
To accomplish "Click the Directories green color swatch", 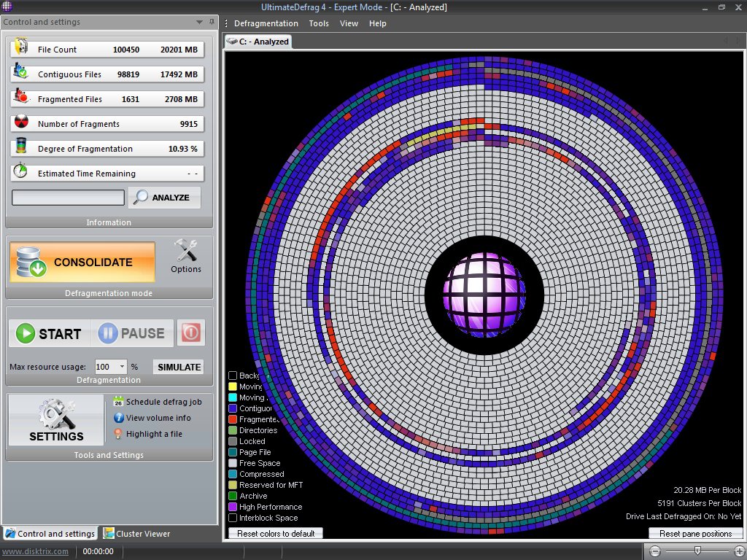I will pyautogui.click(x=233, y=430).
